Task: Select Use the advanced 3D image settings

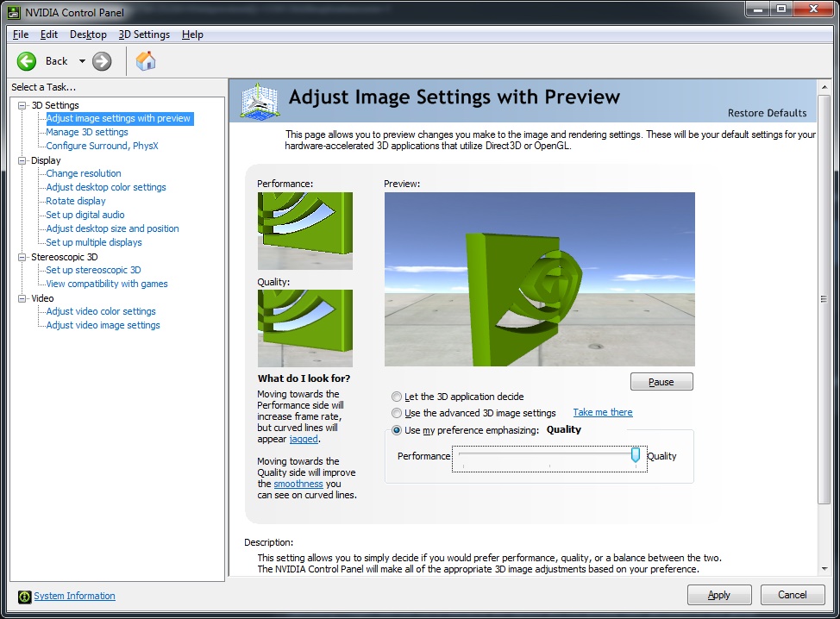Action: (x=397, y=413)
